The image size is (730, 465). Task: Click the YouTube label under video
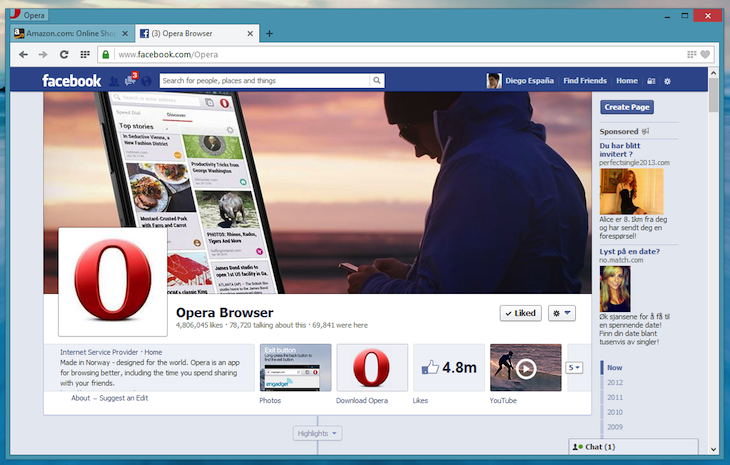click(x=503, y=400)
